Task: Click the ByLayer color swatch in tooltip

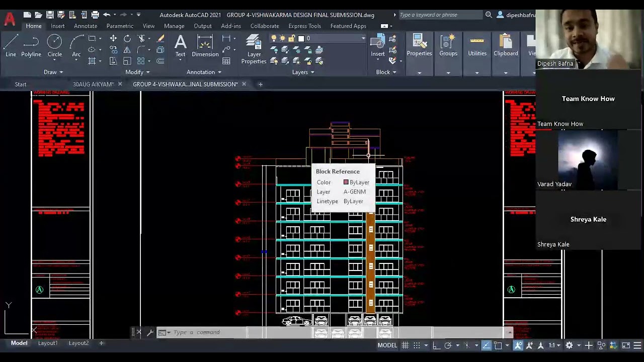Action: tap(346, 182)
